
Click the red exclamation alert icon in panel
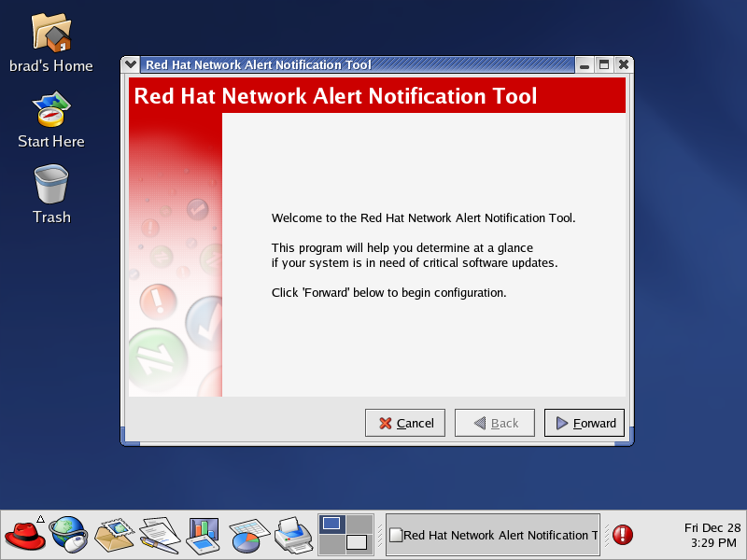click(622, 534)
